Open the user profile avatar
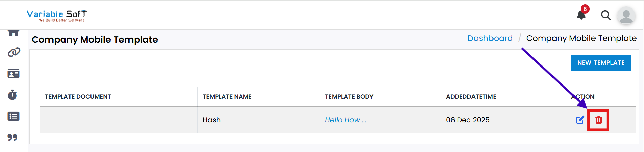The height and width of the screenshot is (152, 644). (626, 16)
